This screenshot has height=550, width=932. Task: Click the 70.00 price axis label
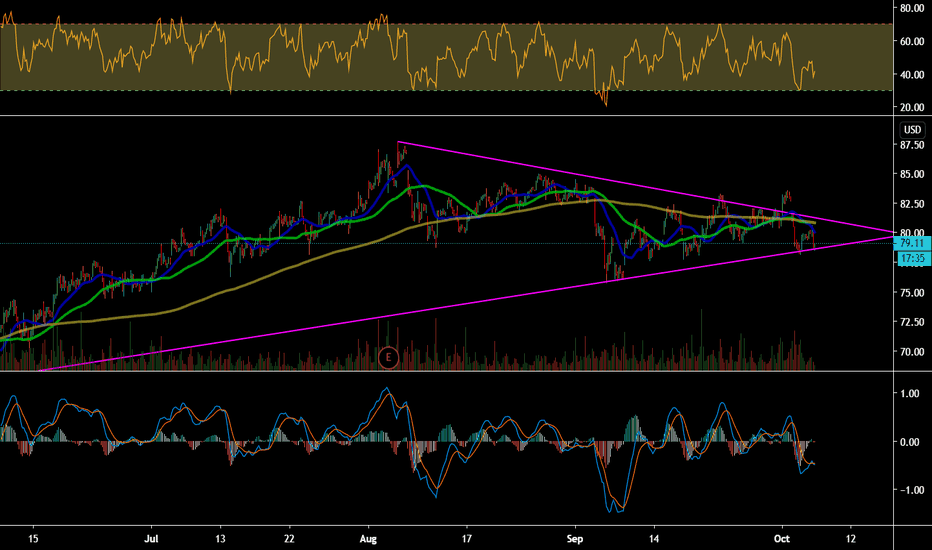(912, 352)
